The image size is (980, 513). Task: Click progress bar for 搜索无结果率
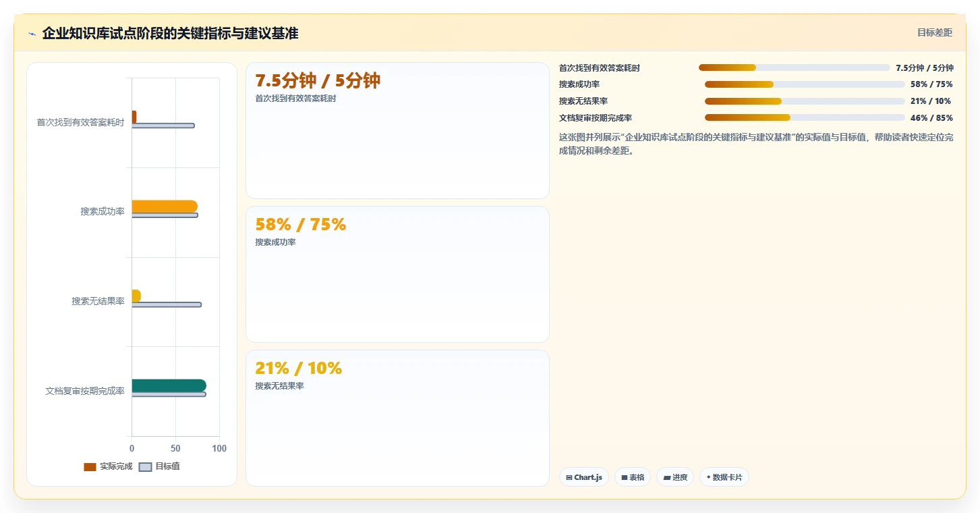(x=805, y=101)
